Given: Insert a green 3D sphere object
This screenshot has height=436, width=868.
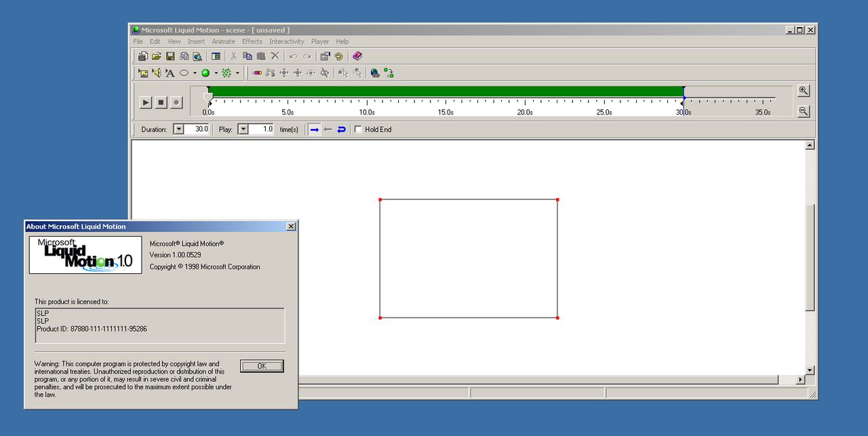Looking at the screenshot, I should 205,73.
